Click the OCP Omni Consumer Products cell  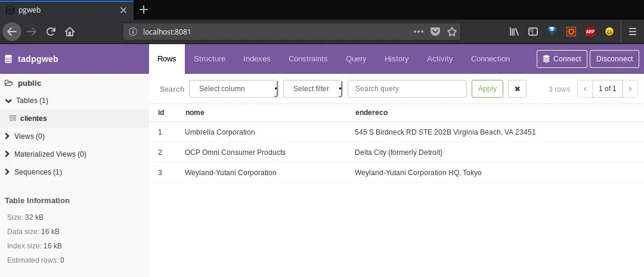[x=235, y=152]
